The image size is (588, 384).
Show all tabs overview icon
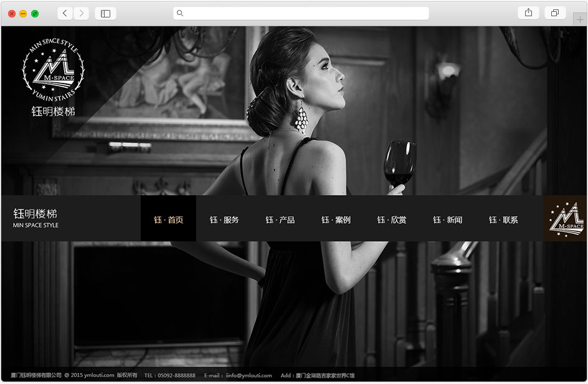pos(554,13)
